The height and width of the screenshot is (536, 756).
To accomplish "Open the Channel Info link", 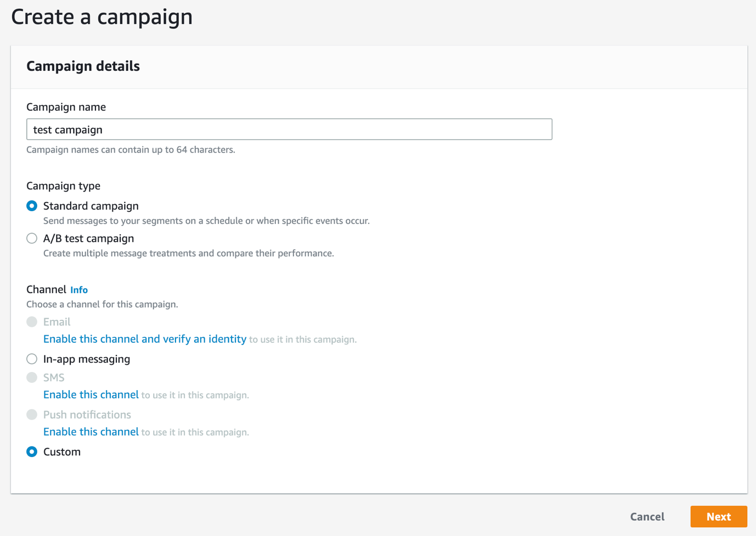I will tap(79, 290).
